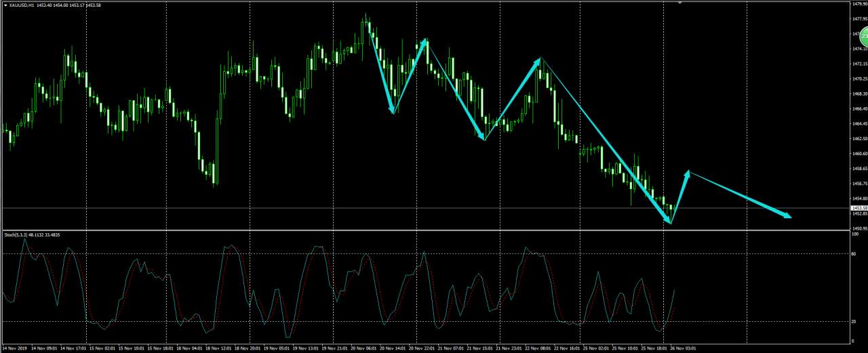Image resolution: width=868 pixels, height=353 pixels.
Task: Click price scale value 1472.15
Action: (859, 64)
